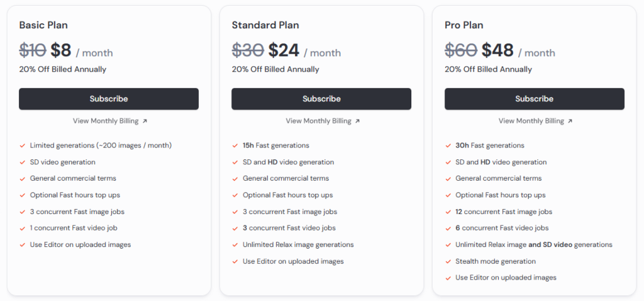Click arrow icon beside Pro Plan monthly billing
Screen dimensions: 644x301
(x=570, y=121)
